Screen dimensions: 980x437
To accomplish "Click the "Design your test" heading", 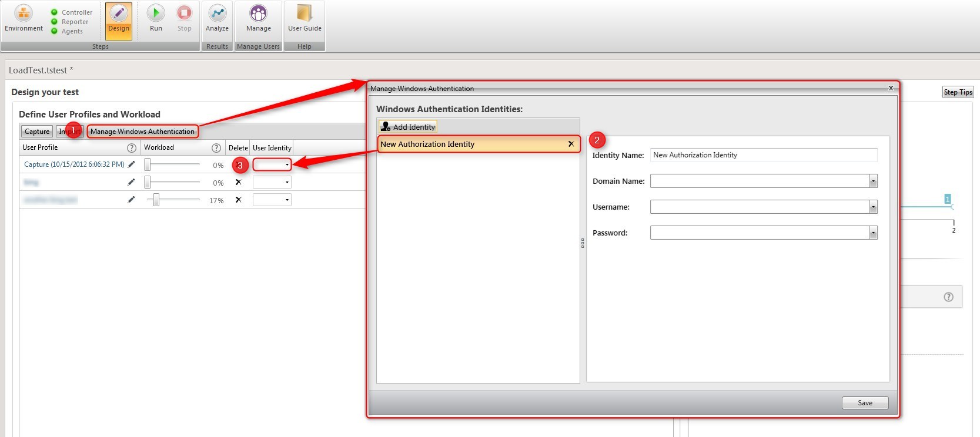I will click(x=45, y=92).
